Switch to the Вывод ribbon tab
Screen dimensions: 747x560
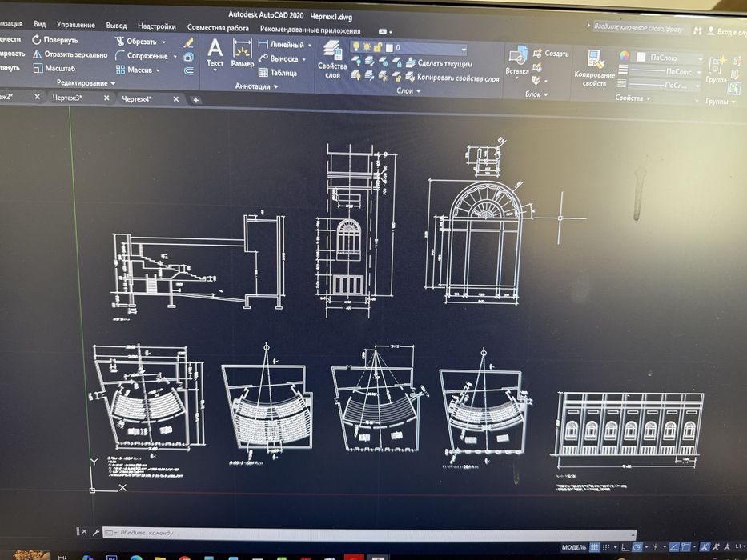click(116, 26)
